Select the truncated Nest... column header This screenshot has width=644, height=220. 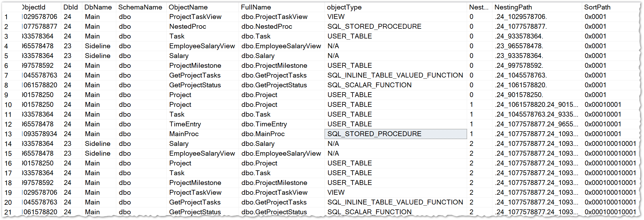coord(479,7)
